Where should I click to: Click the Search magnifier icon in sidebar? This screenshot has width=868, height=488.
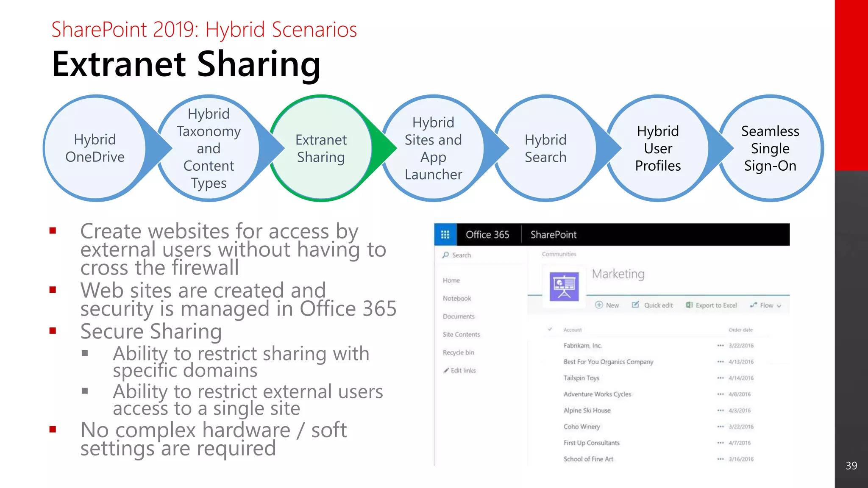(445, 255)
